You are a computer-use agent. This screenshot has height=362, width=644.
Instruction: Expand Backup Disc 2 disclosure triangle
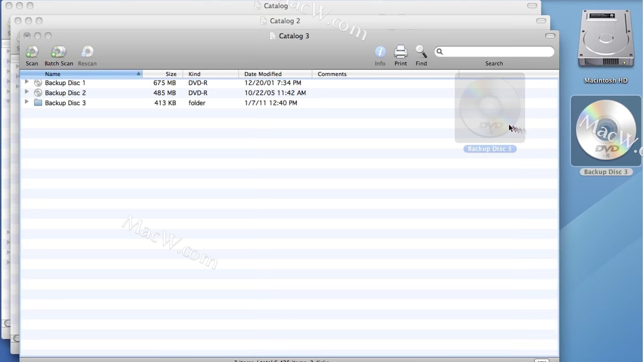coord(26,92)
